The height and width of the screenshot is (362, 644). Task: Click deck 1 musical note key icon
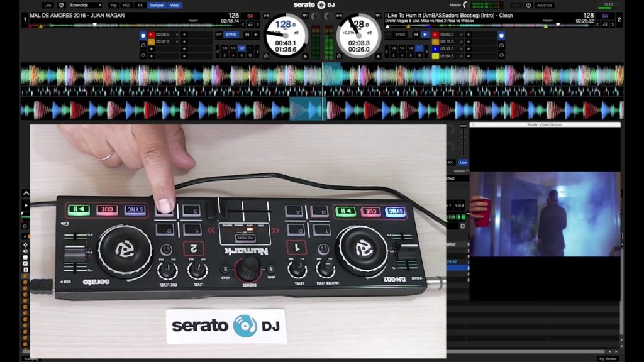click(250, 25)
